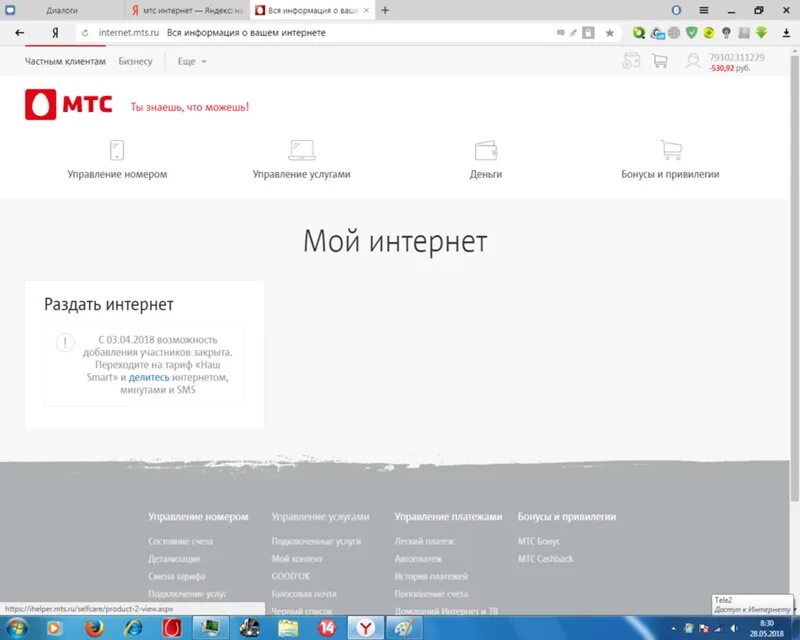This screenshot has width=800, height=640.
Task: Click the green download-arrow extension icon
Action: click(x=762, y=33)
